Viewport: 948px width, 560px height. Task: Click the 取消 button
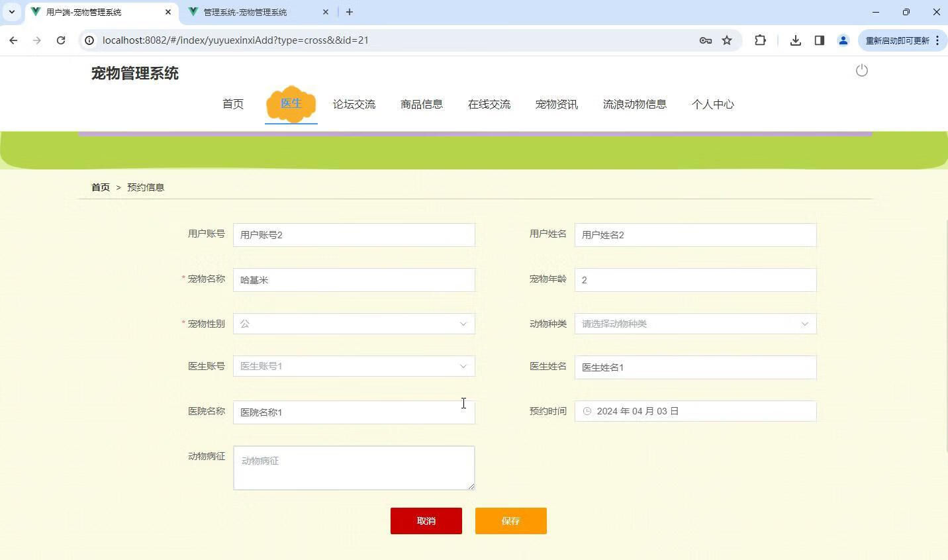point(426,521)
